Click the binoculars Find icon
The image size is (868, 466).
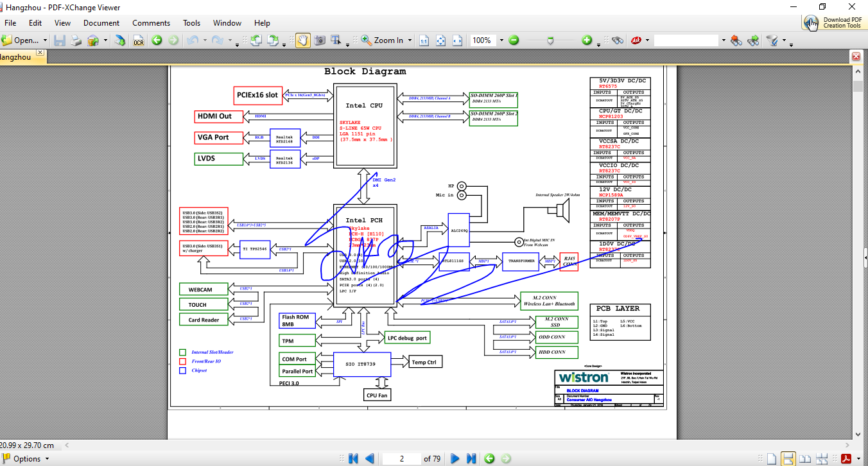tap(618, 40)
